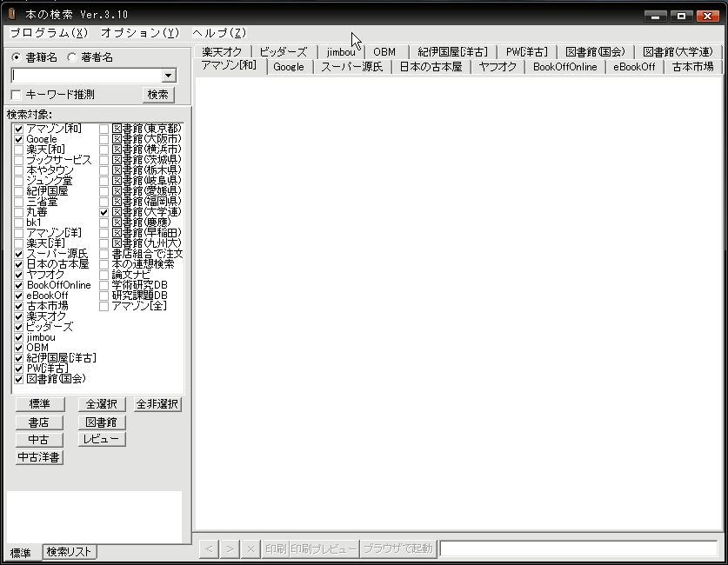Open the オプション(Y) menu
728x565 pixels.
click(x=140, y=33)
